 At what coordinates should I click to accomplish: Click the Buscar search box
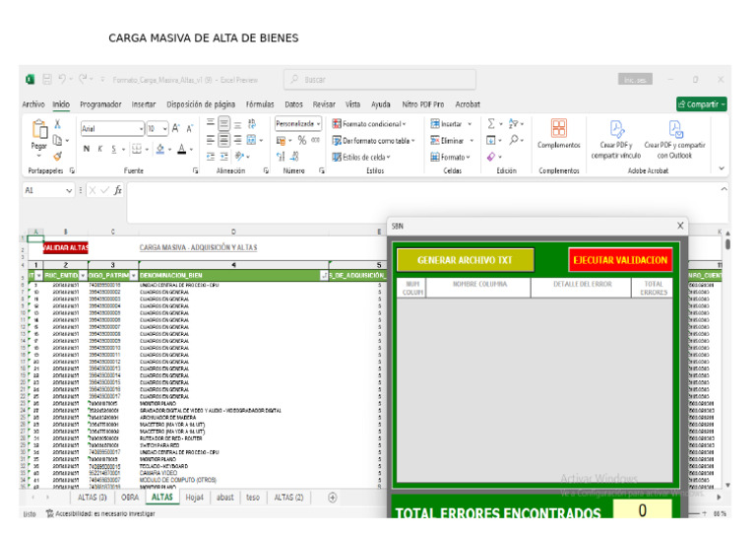click(364, 80)
